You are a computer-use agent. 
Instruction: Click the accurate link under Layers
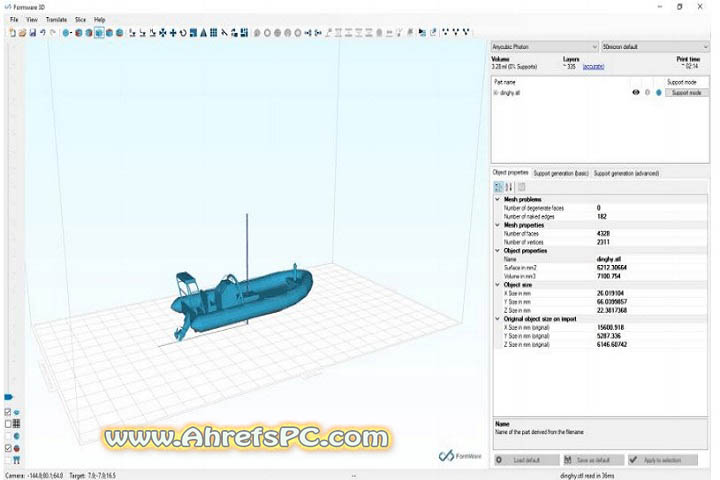593,67
